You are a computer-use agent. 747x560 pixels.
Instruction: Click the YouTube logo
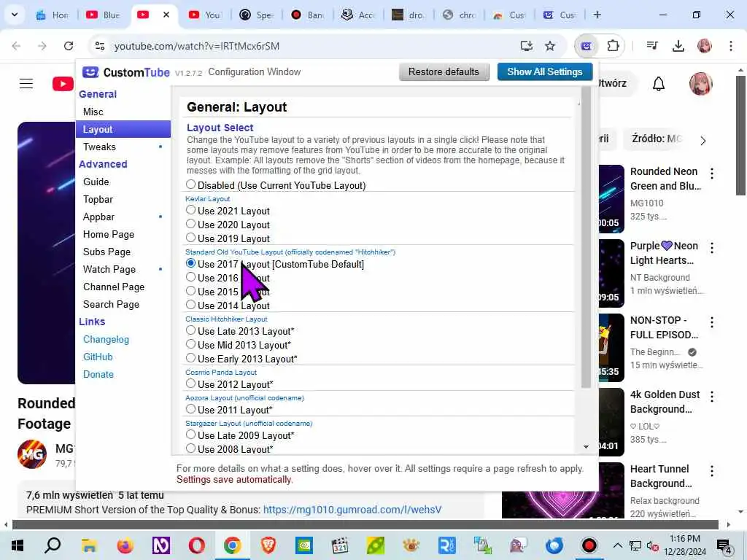[63, 85]
